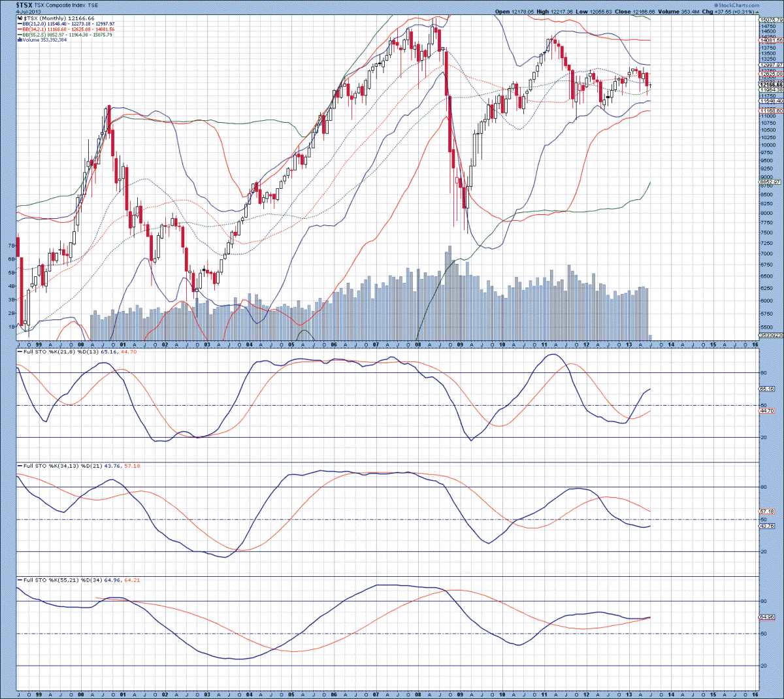Click the candlestick icon beside $TSX (Monthly)
Image resolution: width=784 pixels, height=699 pixels.
click(20, 18)
